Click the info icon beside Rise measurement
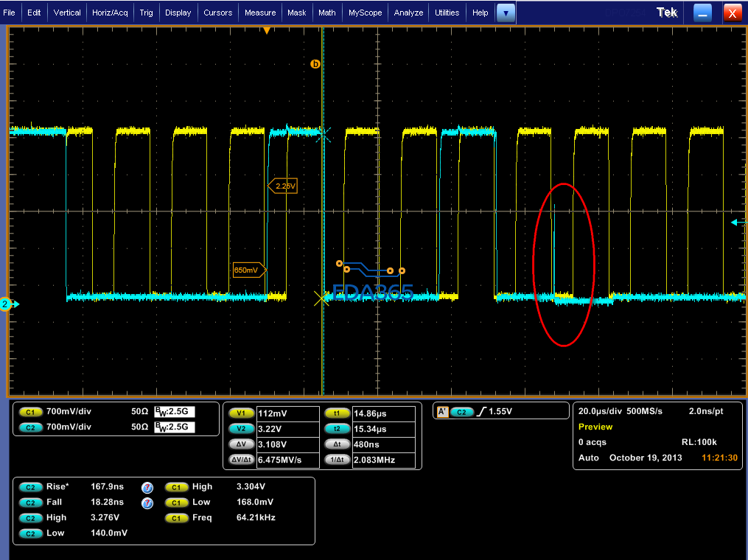This screenshot has width=748, height=560. (x=147, y=487)
